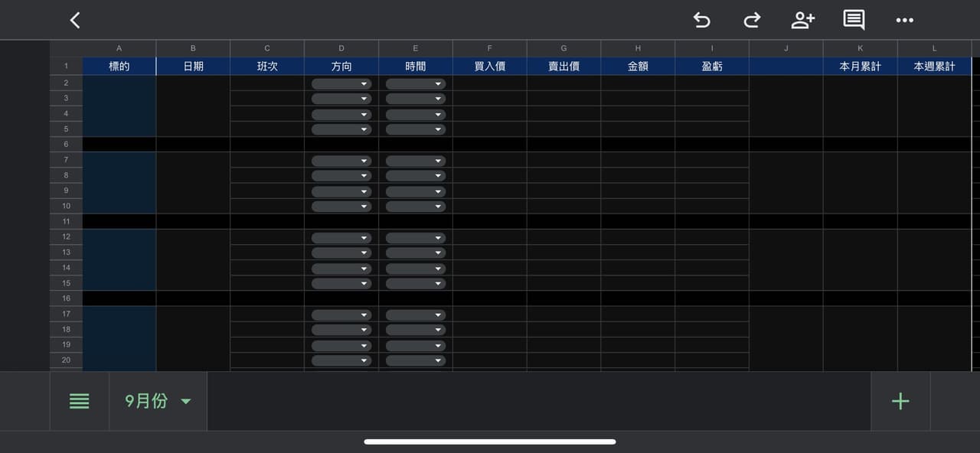Select the 標的 header cell
Screen dimensions: 980x453
tap(119, 67)
